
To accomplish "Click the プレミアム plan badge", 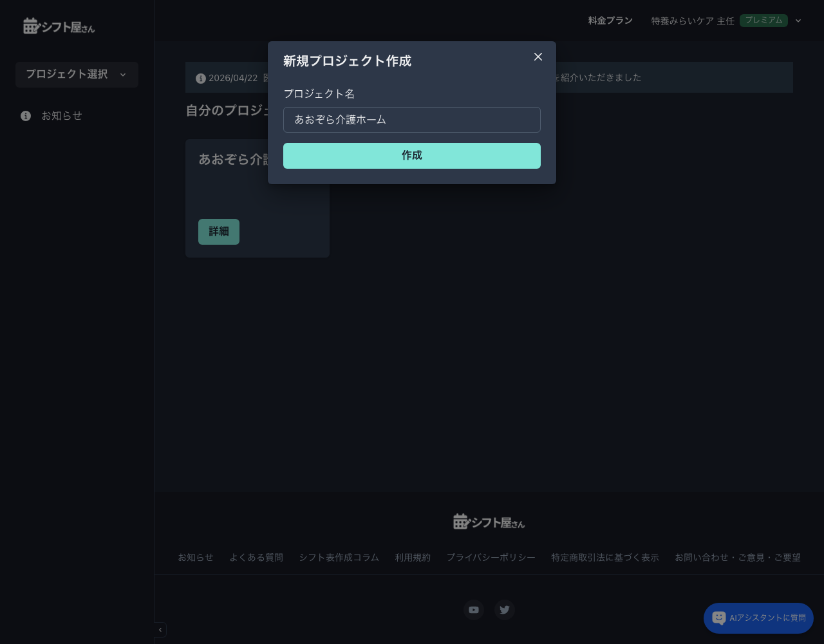I will (763, 21).
